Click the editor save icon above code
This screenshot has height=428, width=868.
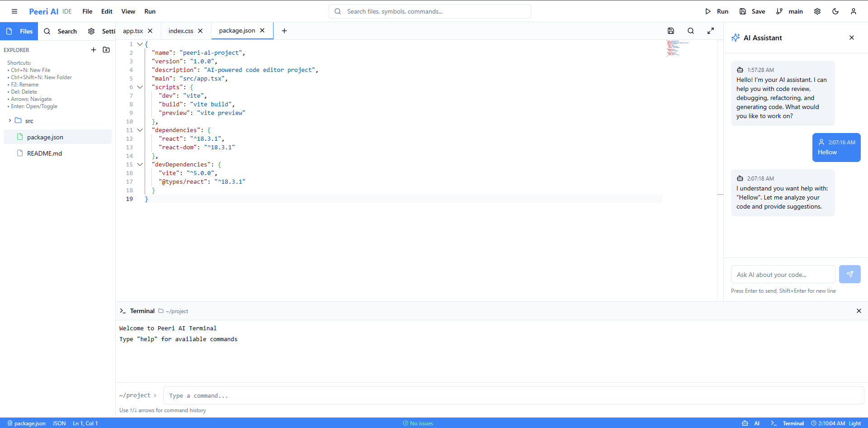(x=671, y=31)
